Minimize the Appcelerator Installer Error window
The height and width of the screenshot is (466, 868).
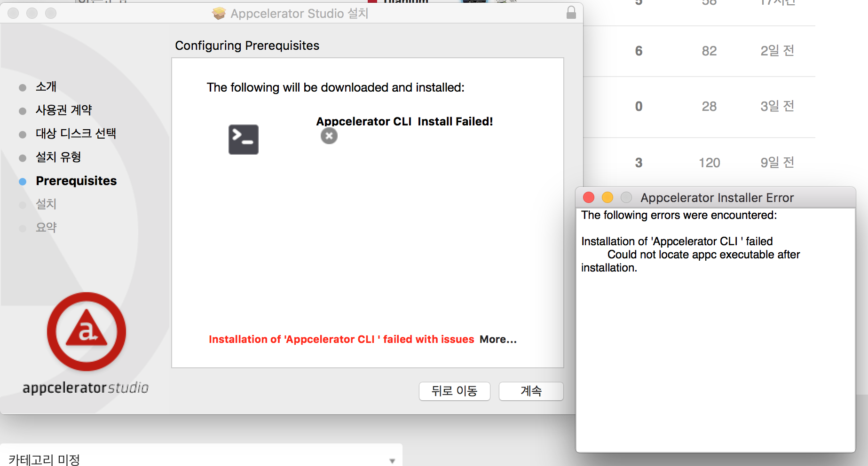click(608, 197)
